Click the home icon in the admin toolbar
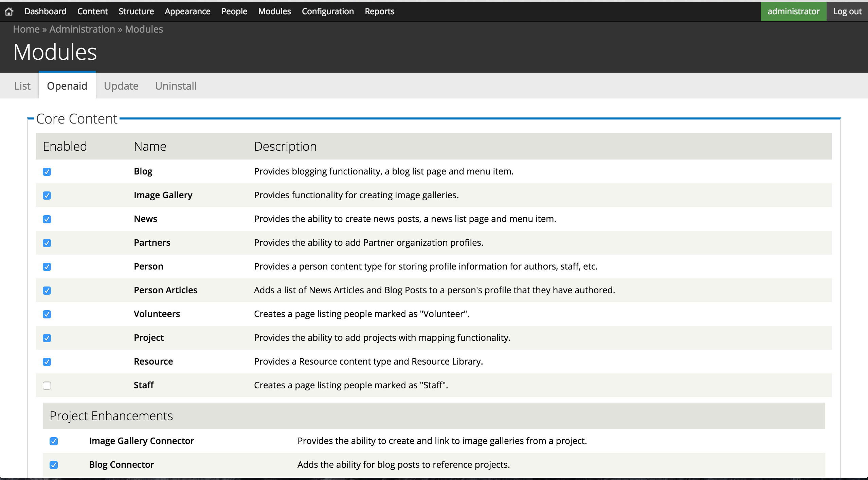 9,11
